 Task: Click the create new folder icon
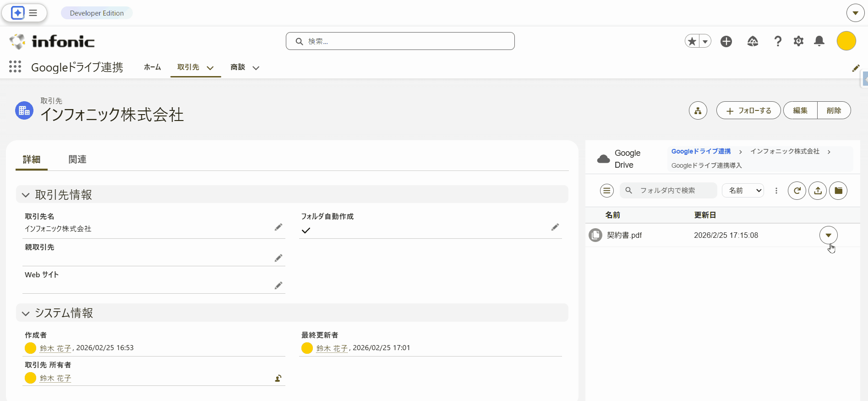click(x=838, y=191)
